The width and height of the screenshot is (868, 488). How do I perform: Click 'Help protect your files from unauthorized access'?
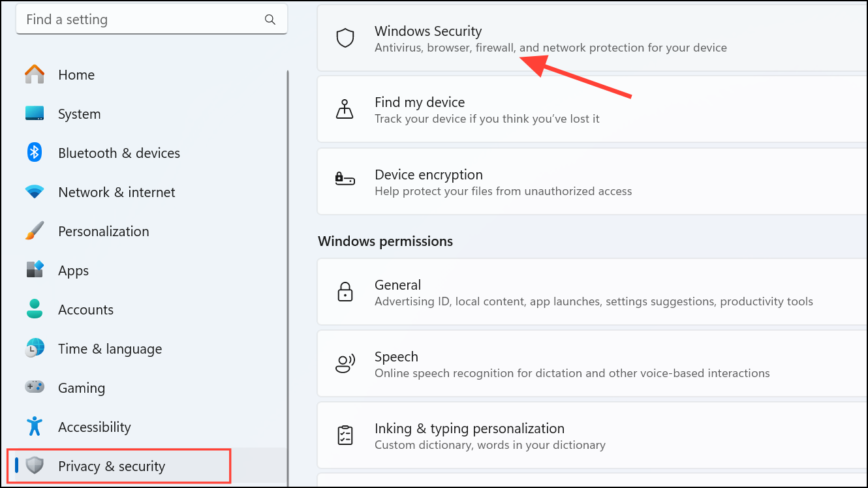click(x=503, y=191)
